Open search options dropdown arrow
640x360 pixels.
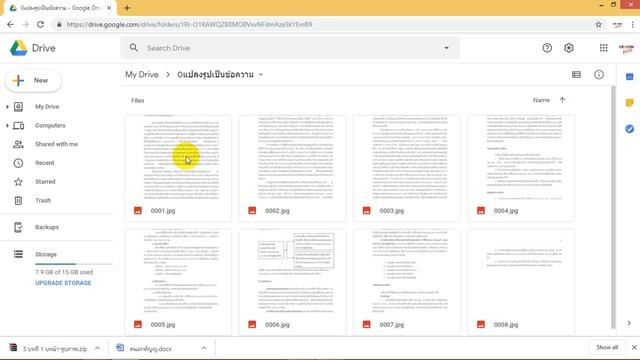click(446, 48)
